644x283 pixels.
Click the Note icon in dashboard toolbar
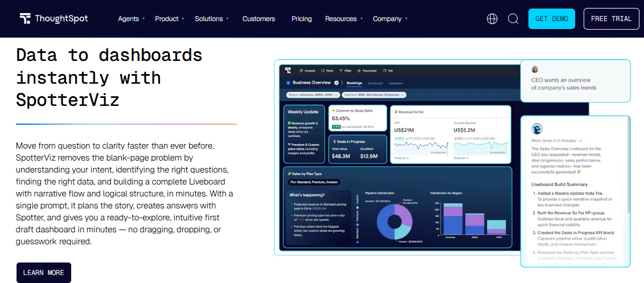(323, 71)
